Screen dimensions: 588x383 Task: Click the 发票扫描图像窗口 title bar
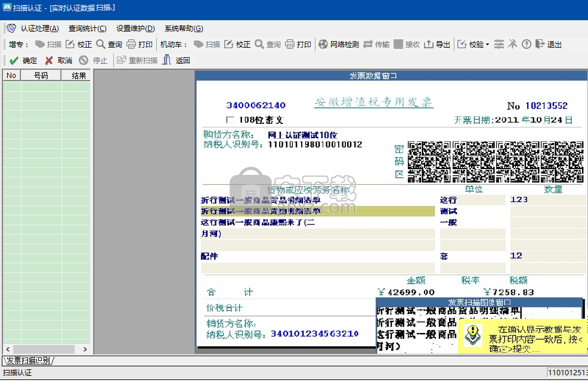tap(479, 302)
